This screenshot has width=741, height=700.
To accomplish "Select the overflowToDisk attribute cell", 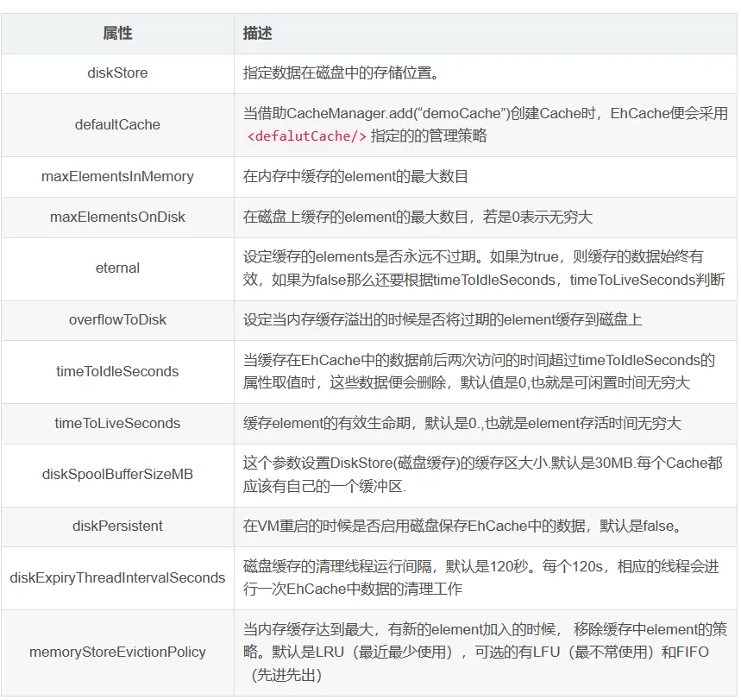I will 117,320.
